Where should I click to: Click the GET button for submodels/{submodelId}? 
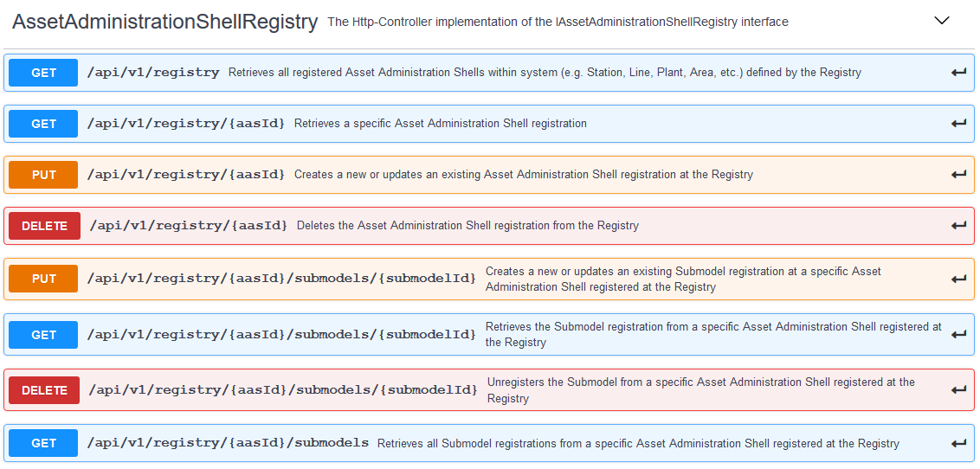(43, 335)
